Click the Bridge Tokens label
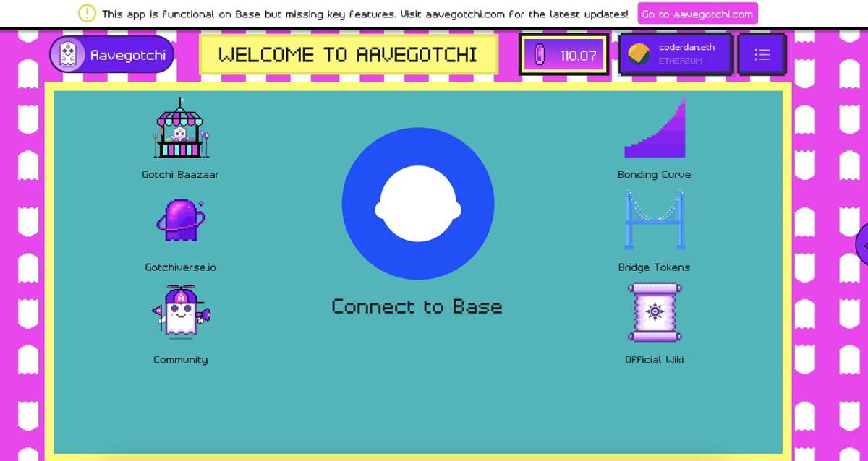868x461 pixels. [x=655, y=267]
